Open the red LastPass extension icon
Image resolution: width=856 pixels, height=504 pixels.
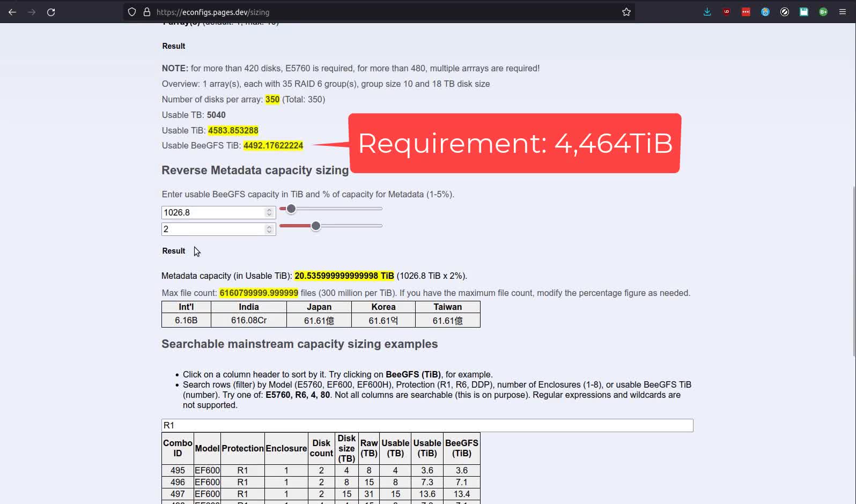746,12
